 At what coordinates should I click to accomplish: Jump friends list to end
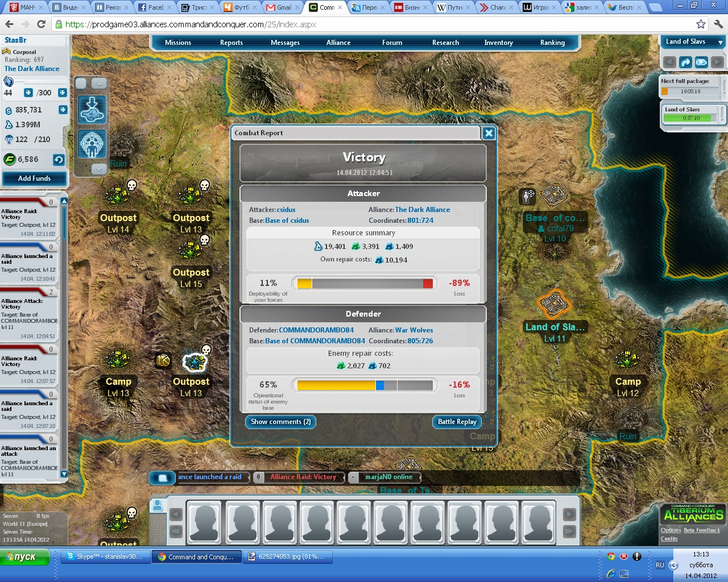pyautogui.click(x=569, y=531)
